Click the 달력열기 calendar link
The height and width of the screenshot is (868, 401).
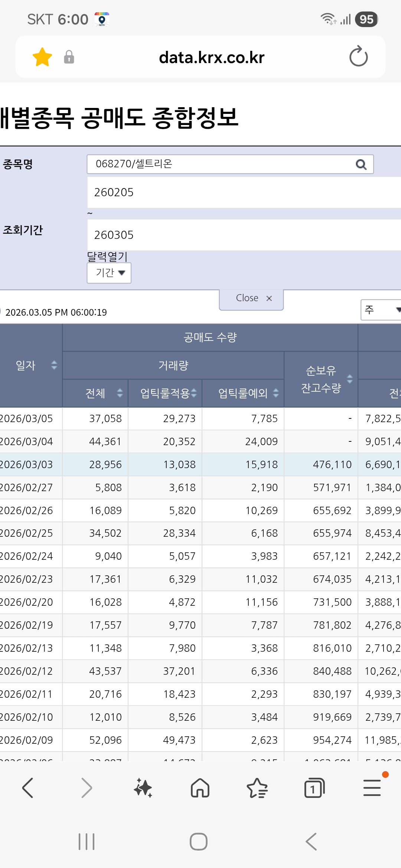coord(107,256)
